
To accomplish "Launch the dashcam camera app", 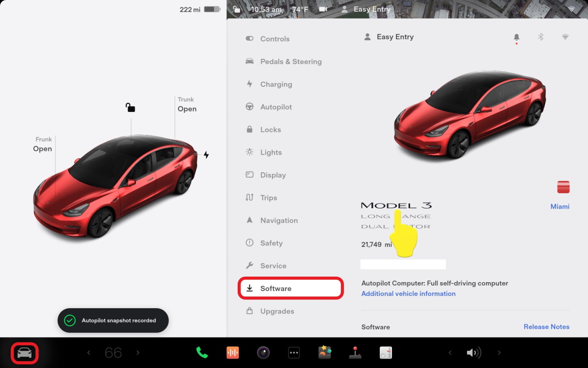I will pos(263,353).
